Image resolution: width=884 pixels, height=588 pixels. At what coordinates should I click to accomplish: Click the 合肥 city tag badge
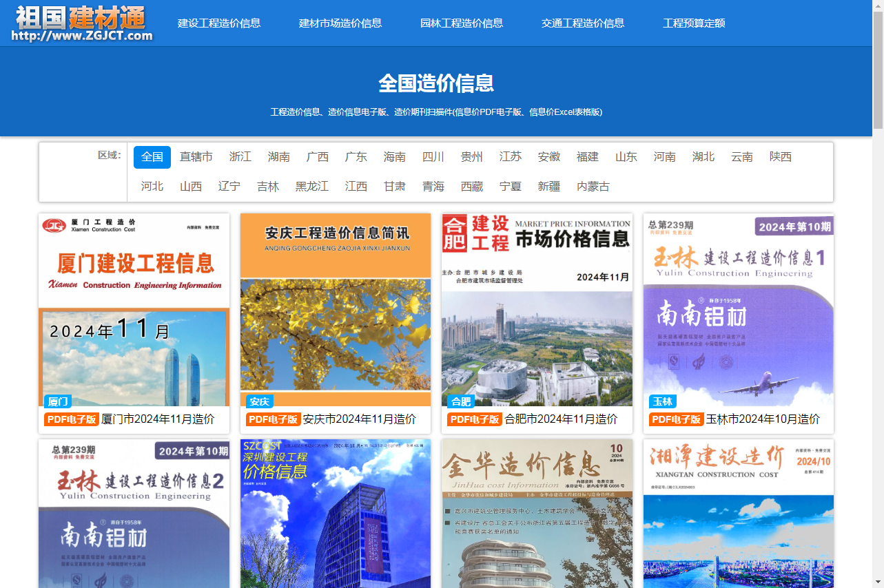(x=461, y=401)
